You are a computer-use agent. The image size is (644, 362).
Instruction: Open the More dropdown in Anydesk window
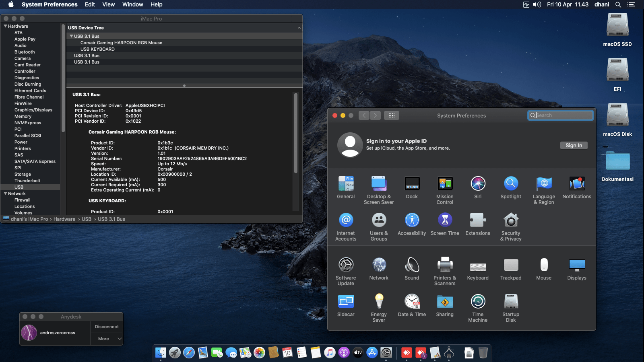pyautogui.click(x=107, y=339)
